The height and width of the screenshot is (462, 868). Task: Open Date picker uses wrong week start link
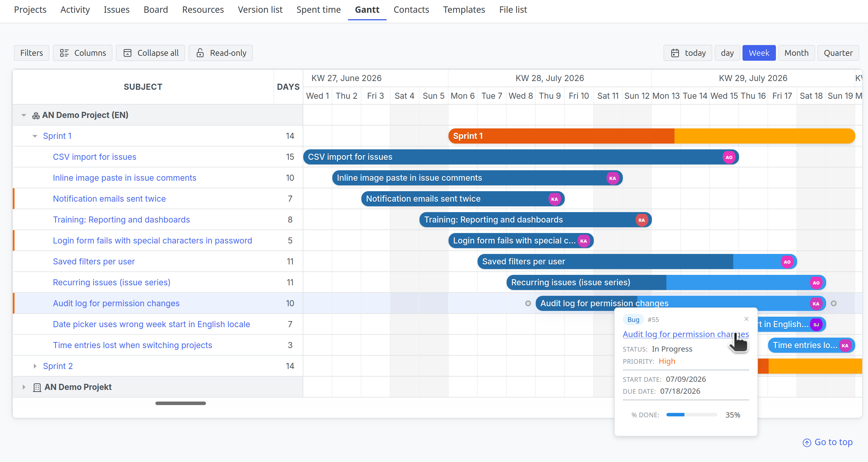151,325
